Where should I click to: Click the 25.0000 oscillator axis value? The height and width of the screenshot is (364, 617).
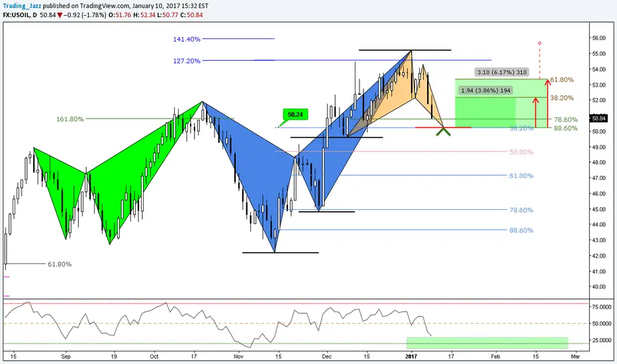[602, 340]
